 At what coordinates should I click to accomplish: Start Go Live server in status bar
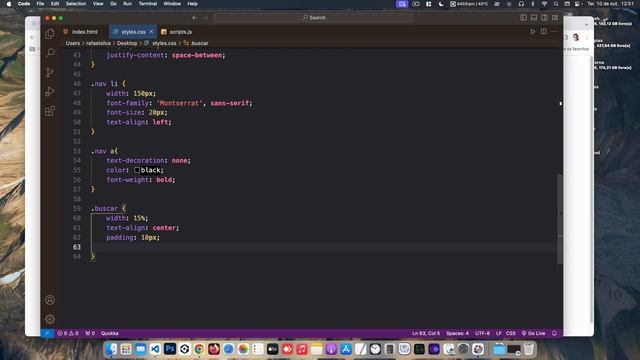(533, 333)
